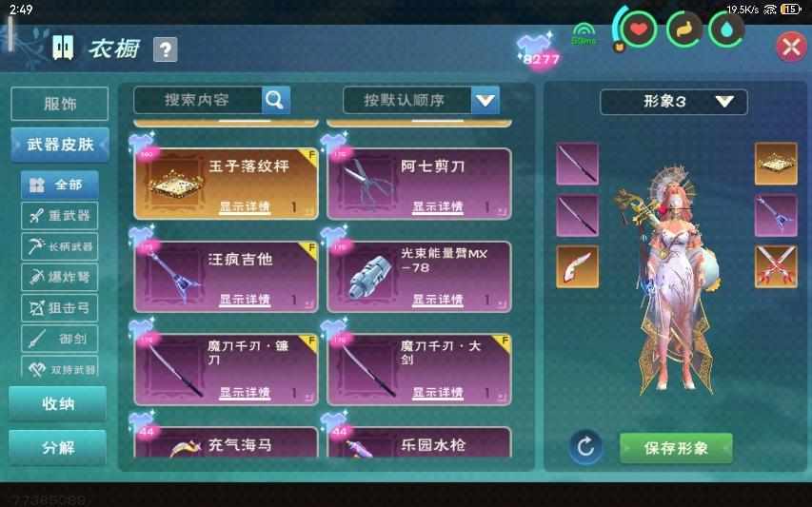
Task: Expand the 按默认顺序 sort dropdown
Action: (421, 100)
